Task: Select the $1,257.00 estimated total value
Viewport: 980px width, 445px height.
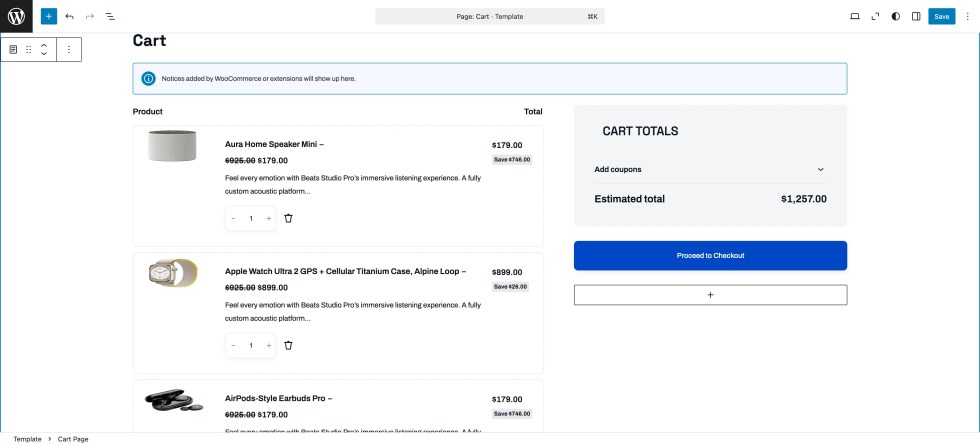Action: tap(804, 199)
